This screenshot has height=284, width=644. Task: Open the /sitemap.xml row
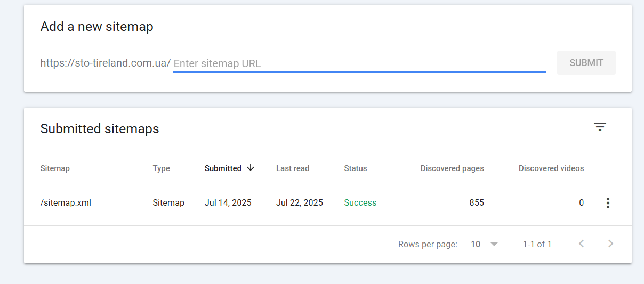point(328,203)
